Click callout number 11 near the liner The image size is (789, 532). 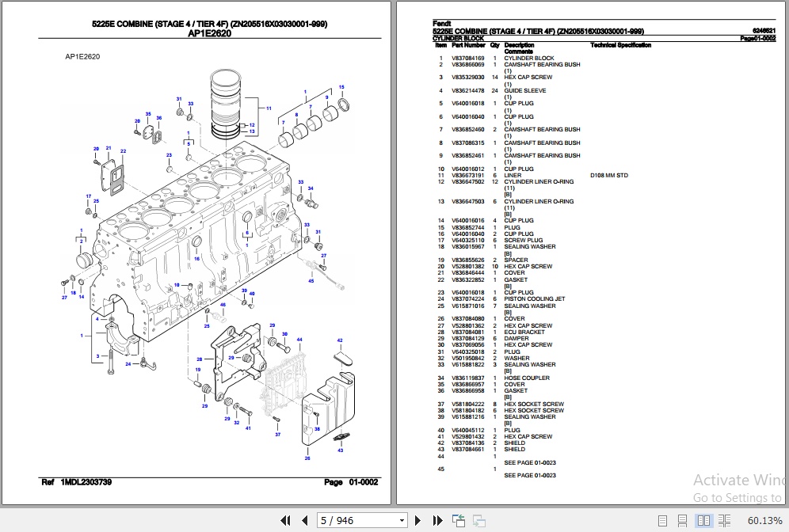269,108
